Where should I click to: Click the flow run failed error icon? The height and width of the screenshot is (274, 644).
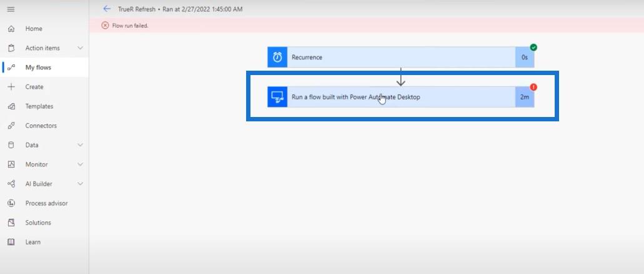[x=105, y=26]
